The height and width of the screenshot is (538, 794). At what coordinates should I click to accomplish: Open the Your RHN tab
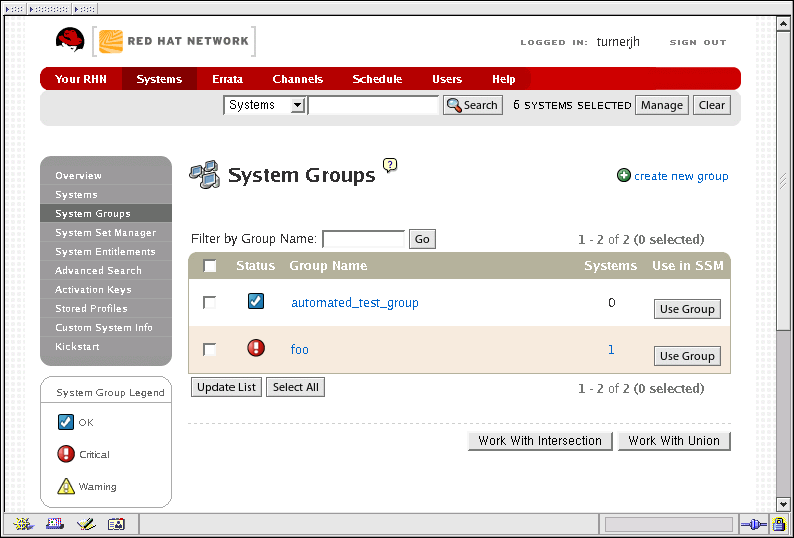click(81, 79)
